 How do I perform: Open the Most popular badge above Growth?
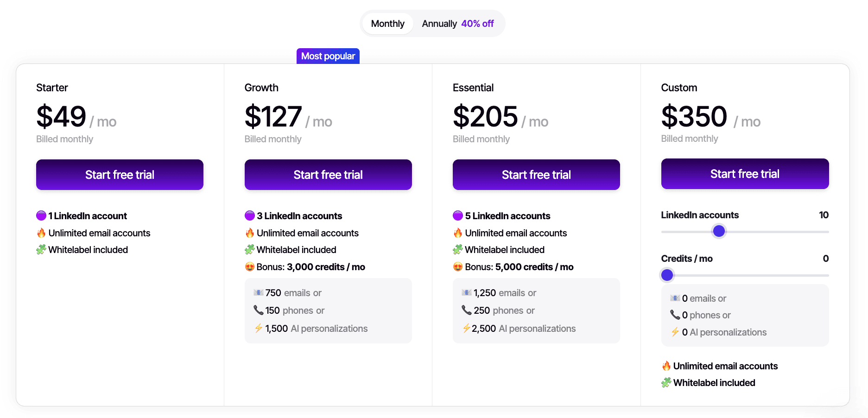point(328,56)
